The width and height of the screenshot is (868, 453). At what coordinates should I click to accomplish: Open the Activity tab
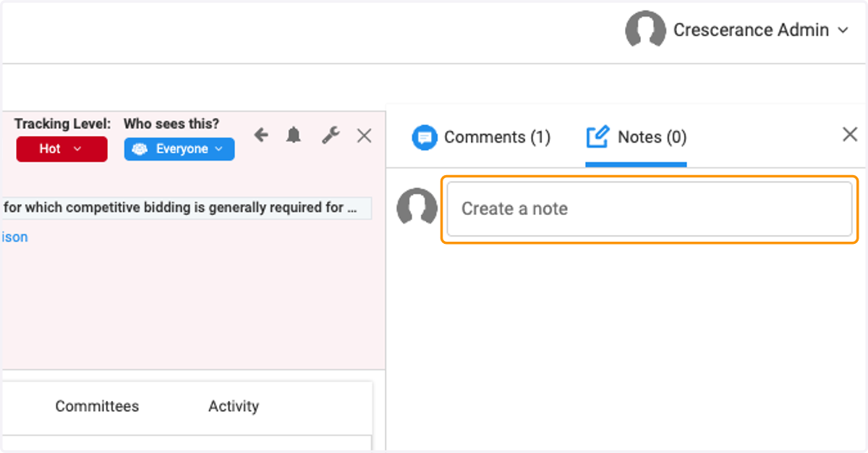(x=234, y=407)
